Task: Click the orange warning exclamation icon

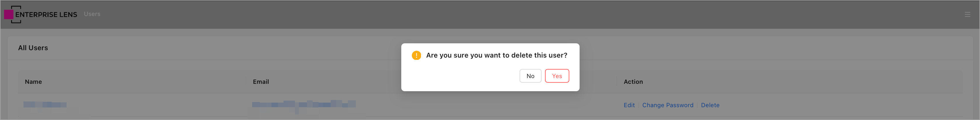Action: pyautogui.click(x=416, y=56)
